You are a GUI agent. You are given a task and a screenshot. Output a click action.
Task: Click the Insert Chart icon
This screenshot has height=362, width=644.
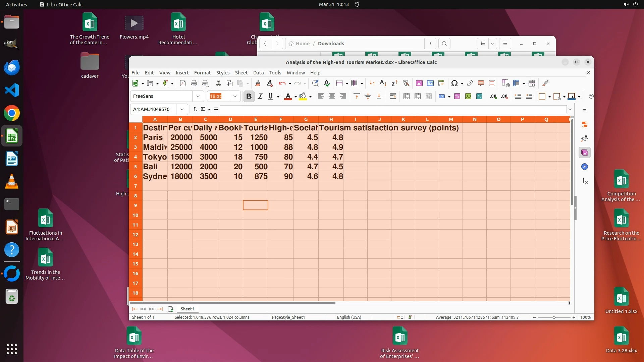click(x=430, y=83)
